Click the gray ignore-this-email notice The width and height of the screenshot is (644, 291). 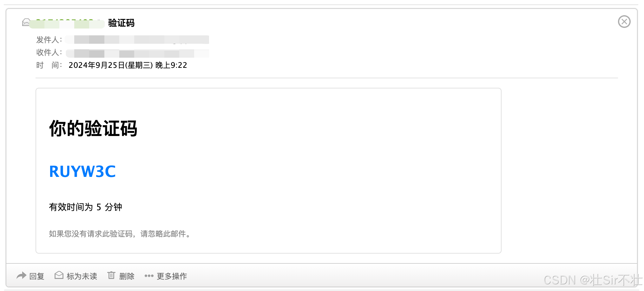click(120, 234)
